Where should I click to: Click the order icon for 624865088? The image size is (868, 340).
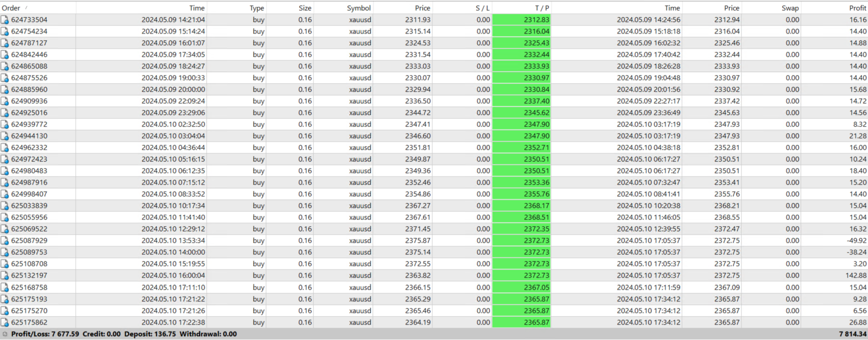(5, 66)
